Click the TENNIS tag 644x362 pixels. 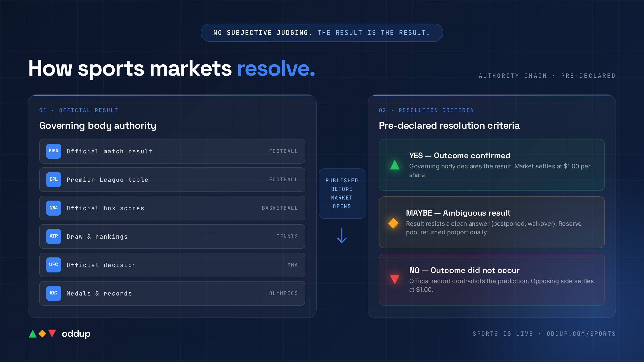[x=287, y=237]
